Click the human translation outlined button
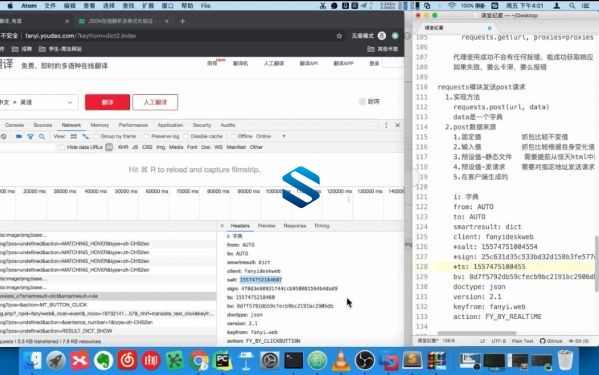The height and width of the screenshot is (375, 599). tap(155, 102)
